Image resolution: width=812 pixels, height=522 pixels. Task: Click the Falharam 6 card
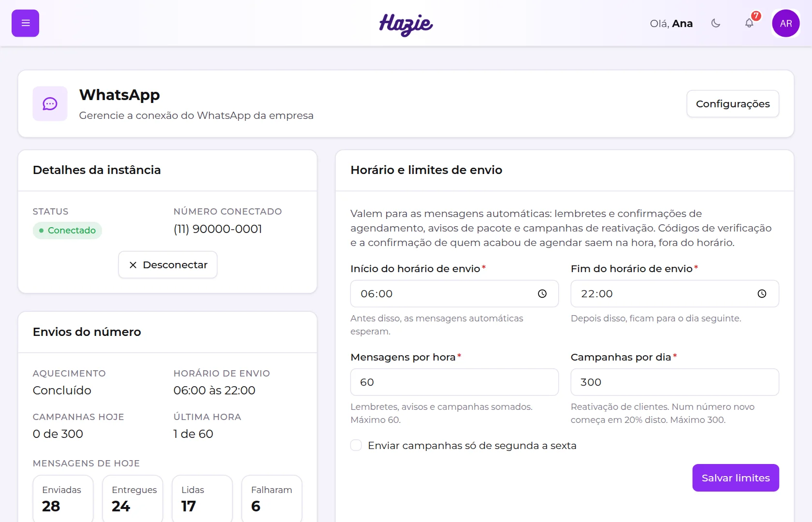[272, 499]
